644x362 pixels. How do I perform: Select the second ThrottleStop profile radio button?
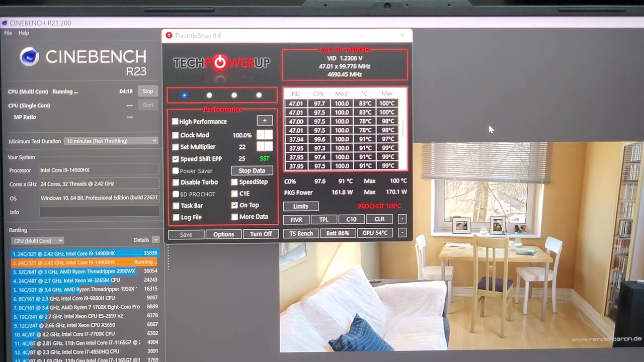point(209,95)
